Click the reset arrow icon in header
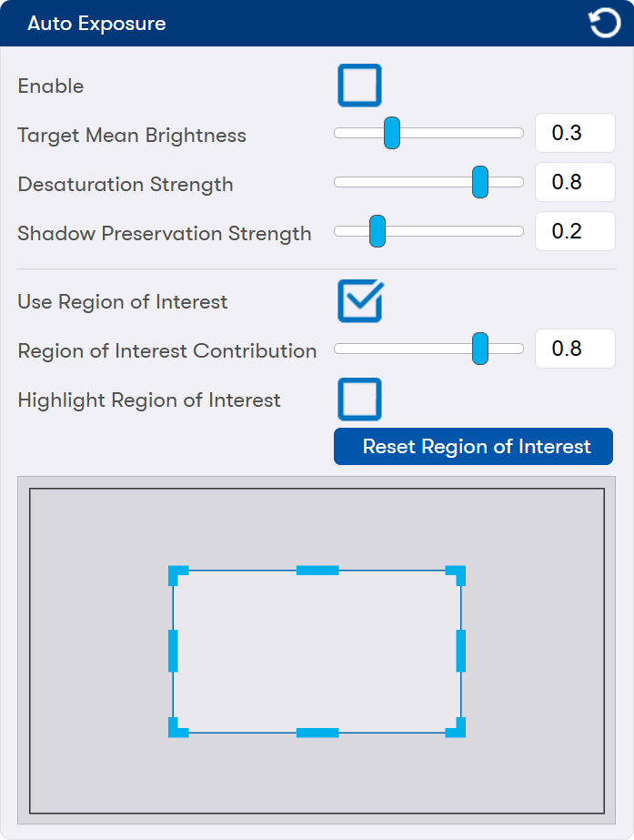This screenshot has width=634, height=840. pos(605,23)
